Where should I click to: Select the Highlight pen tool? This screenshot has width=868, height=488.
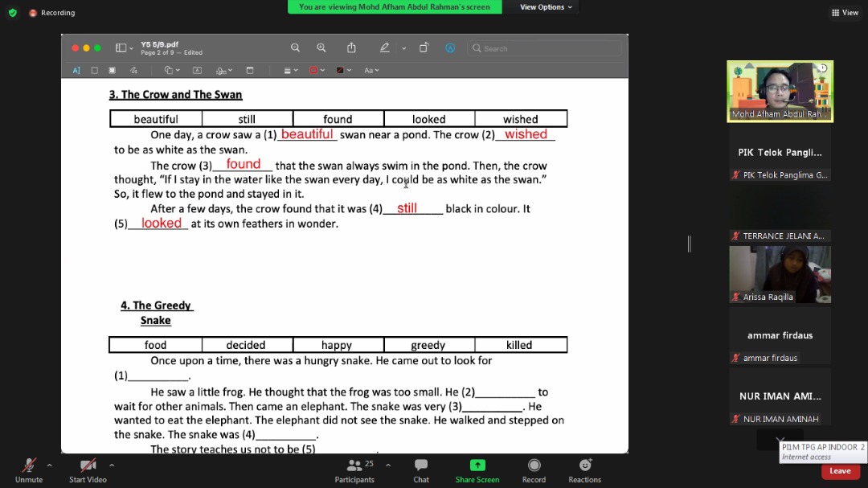[385, 48]
